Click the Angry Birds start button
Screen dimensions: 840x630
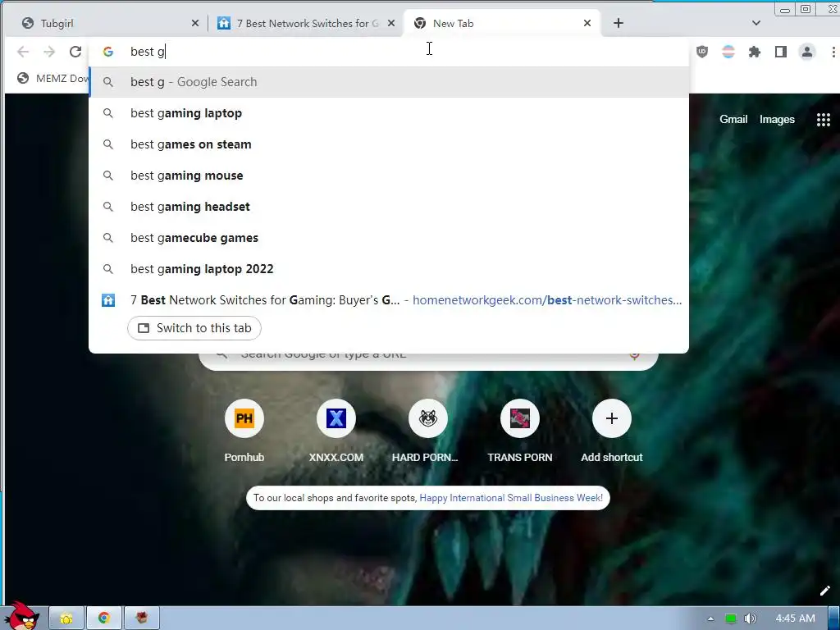(21, 616)
